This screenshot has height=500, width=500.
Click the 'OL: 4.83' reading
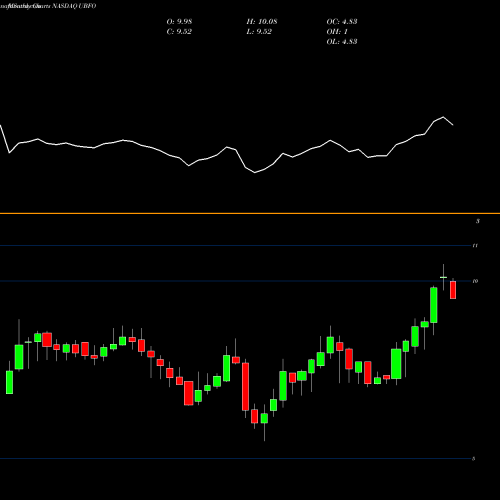click(x=342, y=42)
